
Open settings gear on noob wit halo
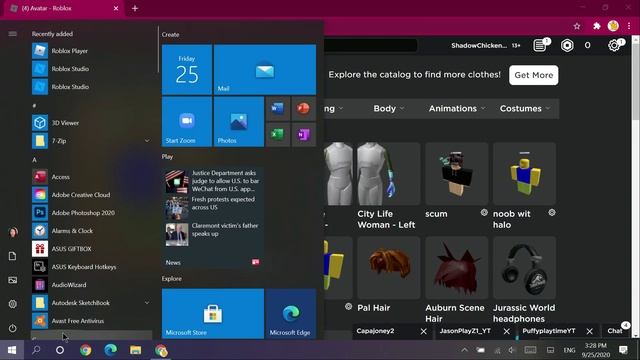[x=552, y=213]
